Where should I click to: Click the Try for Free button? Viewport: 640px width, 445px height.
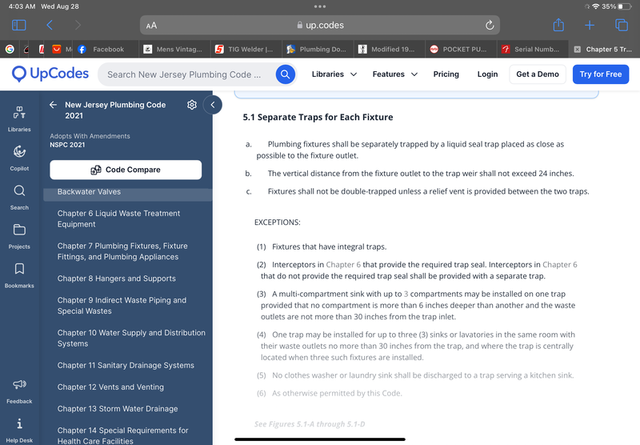coord(600,74)
